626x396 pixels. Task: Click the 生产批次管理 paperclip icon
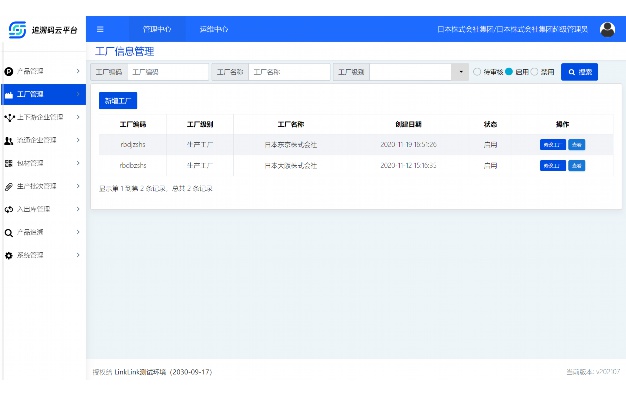click(9, 186)
